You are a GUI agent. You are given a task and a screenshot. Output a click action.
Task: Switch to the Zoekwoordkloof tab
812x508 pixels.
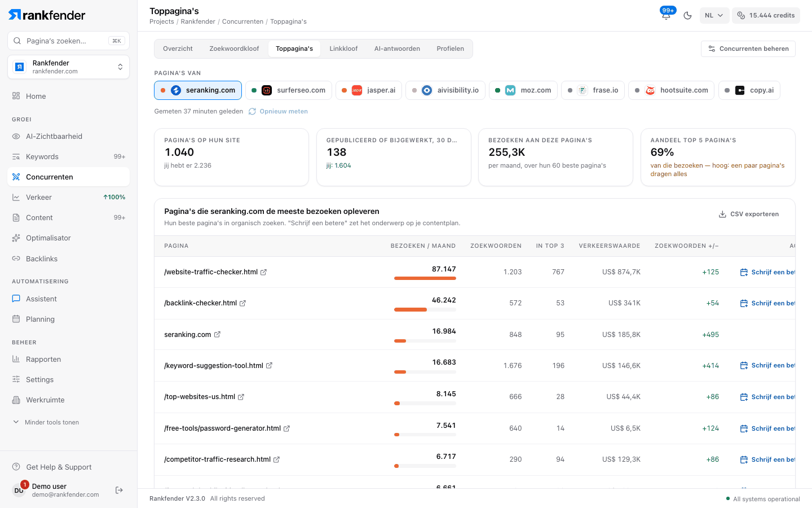tap(234, 49)
